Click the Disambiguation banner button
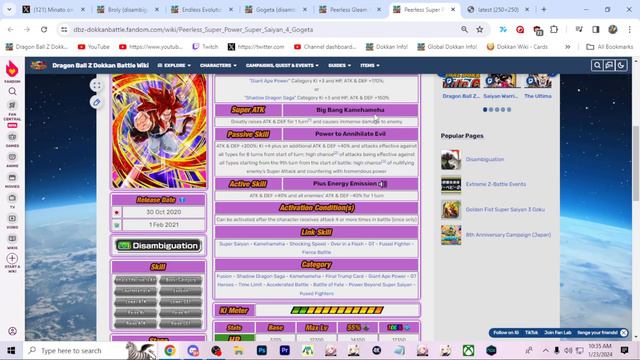 [158, 246]
